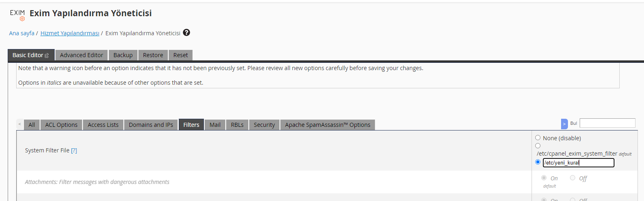Open the Backup tab
This screenshot has height=201, width=644.
click(x=123, y=55)
